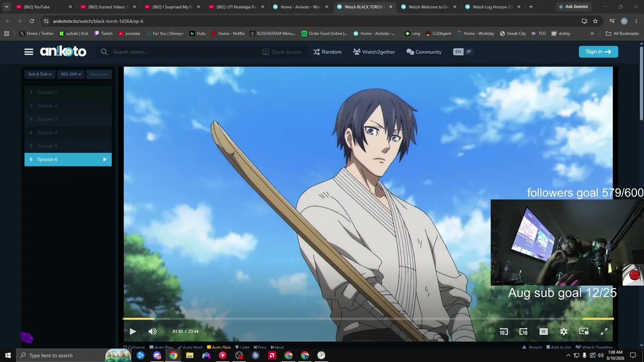Image resolution: width=644 pixels, height=362 pixels.
Task: Expand the Sub & Dub dropdown
Action: click(40, 74)
